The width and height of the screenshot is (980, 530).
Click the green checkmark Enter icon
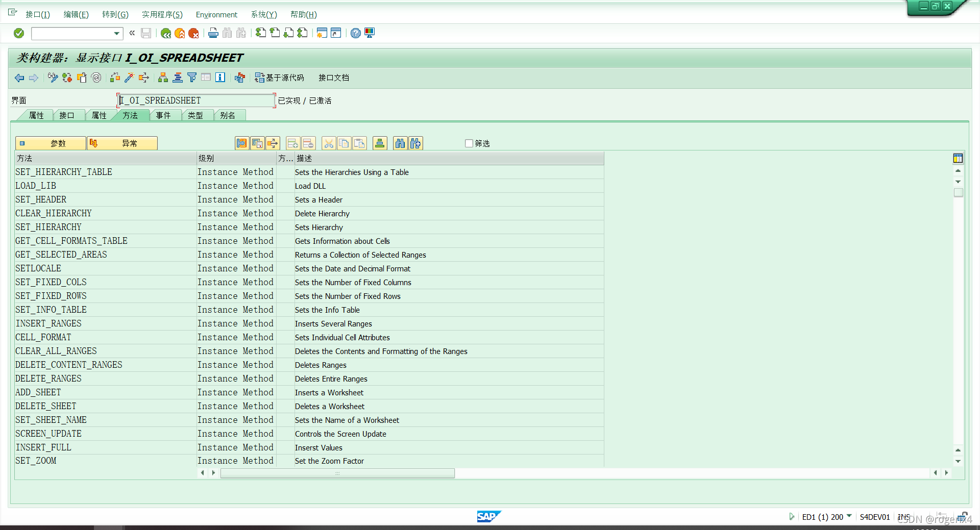pos(19,33)
